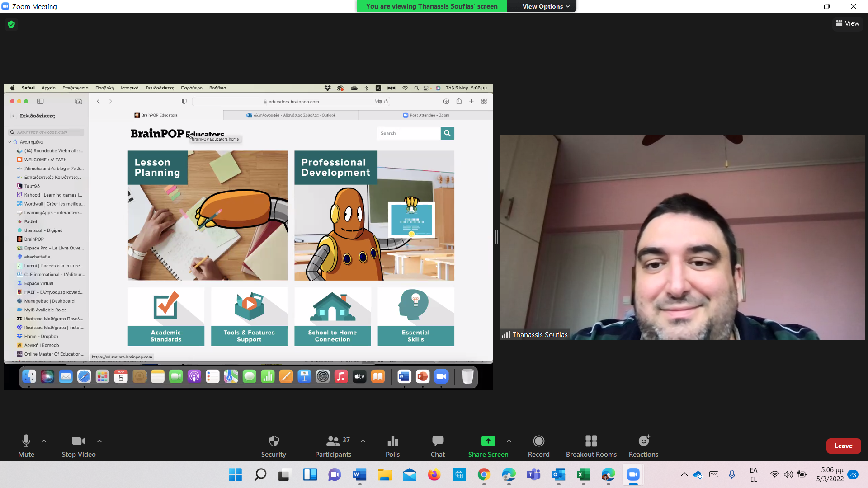This screenshot has height=488, width=868.
Task: Click the red Leave button
Action: pos(844,446)
